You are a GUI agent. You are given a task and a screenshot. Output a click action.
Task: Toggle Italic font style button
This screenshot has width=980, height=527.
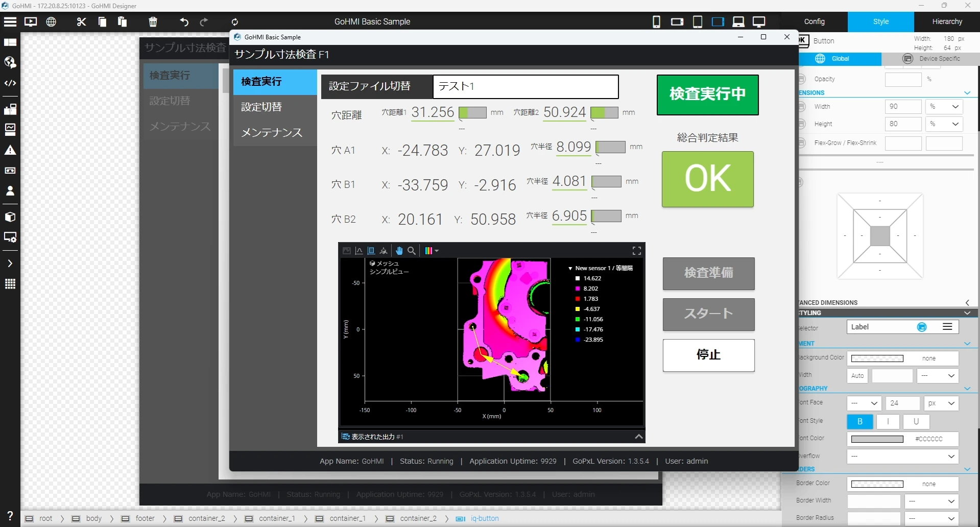tap(888, 422)
